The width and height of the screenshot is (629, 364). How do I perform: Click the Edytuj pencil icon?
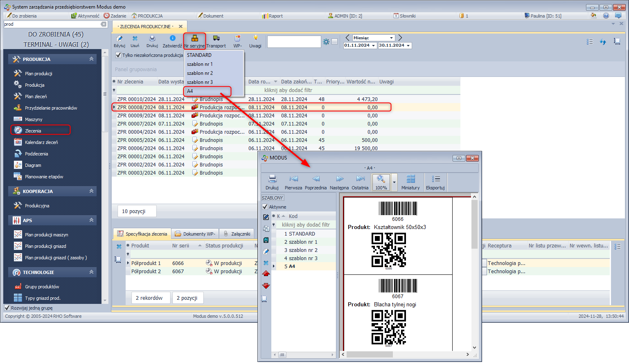point(119,38)
